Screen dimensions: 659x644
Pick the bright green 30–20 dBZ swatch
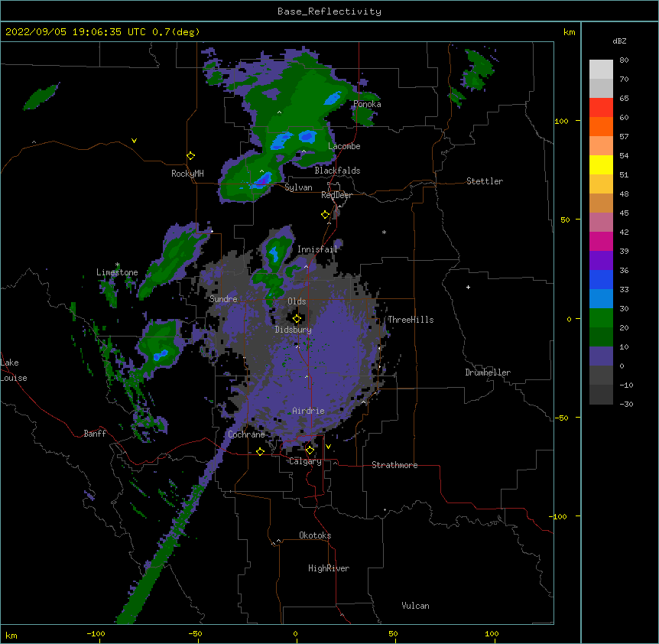pos(601,318)
